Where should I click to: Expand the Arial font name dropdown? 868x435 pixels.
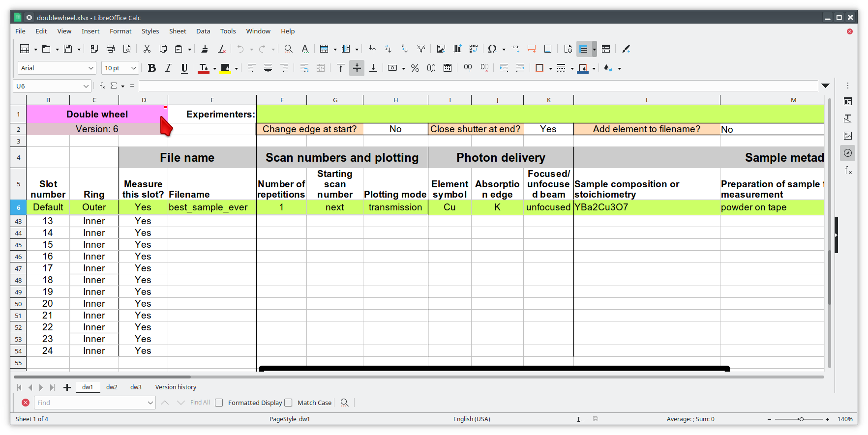[x=91, y=68]
